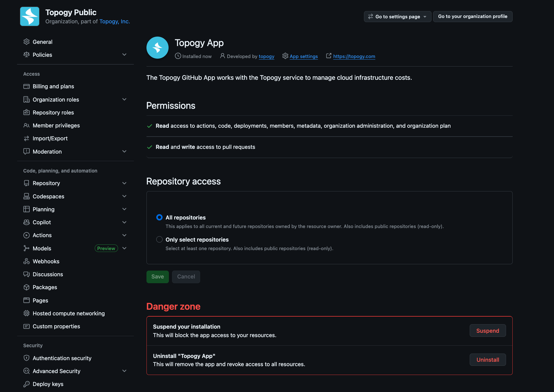Click the Cancel button
The width and height of the screenshot is (554, 392).
[x=186, y=277]
